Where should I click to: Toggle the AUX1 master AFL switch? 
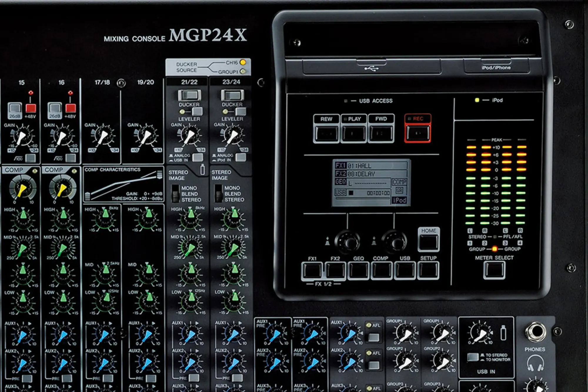point(374,337)
